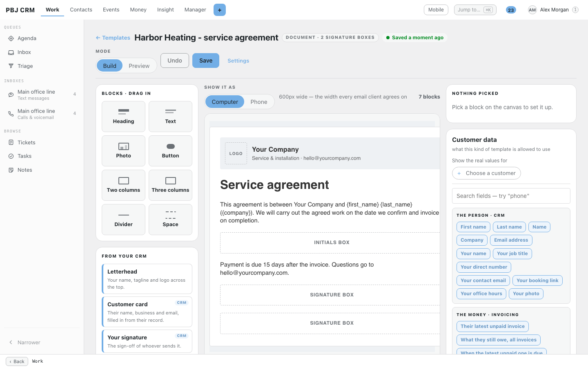Open the Events tab
The height and width of the screenshot is (368, 588).
click(x=111, y=10)
